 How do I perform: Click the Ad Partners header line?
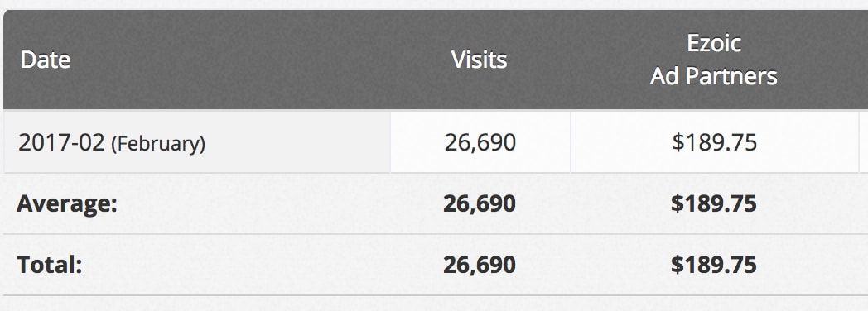pyautogui.click(x=714, y=76)
